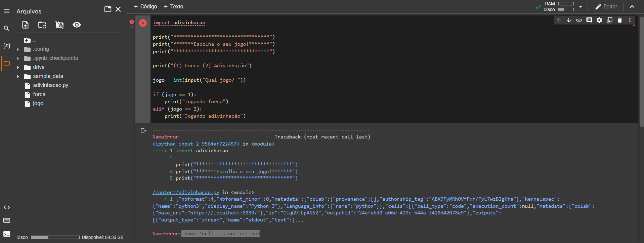
Task: Select the forca file
Action: click(x=39, y=94)
